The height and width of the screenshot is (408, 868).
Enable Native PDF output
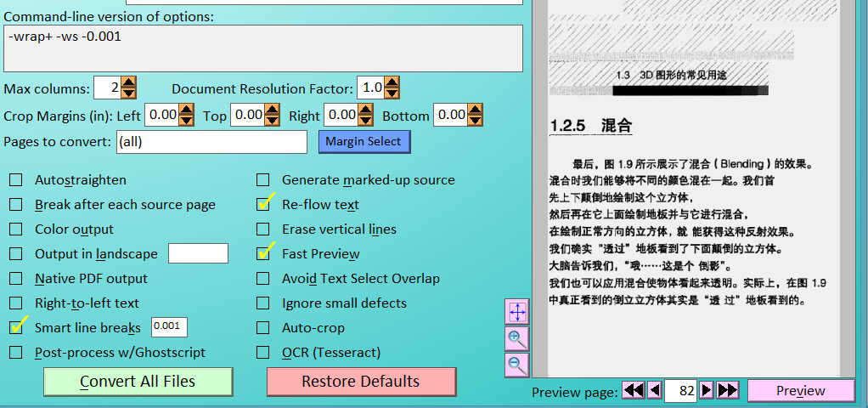16,278
